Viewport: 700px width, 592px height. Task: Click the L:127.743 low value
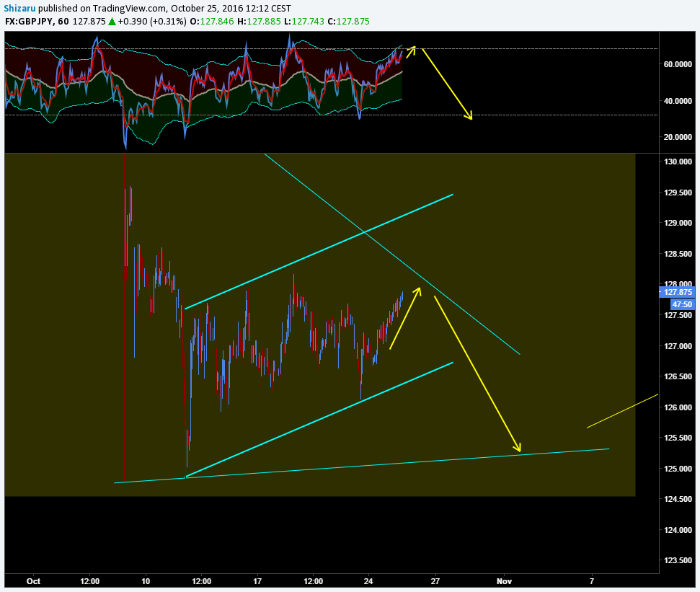[x=304, y=22]
